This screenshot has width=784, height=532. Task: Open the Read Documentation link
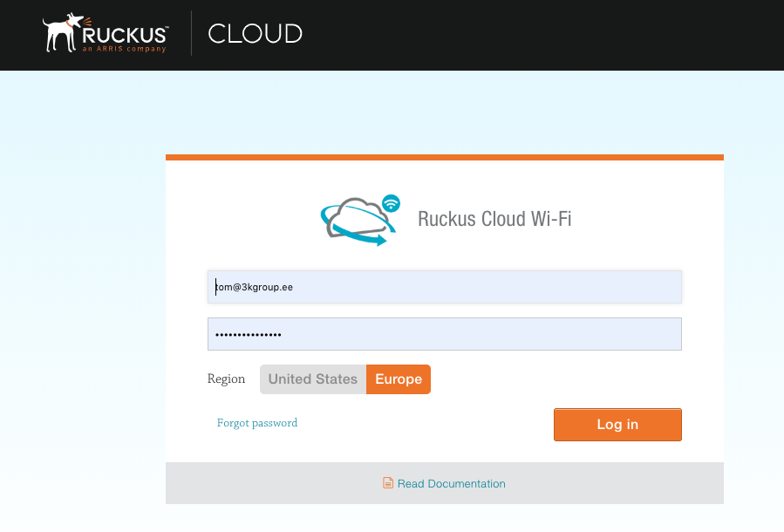point(451,483)
